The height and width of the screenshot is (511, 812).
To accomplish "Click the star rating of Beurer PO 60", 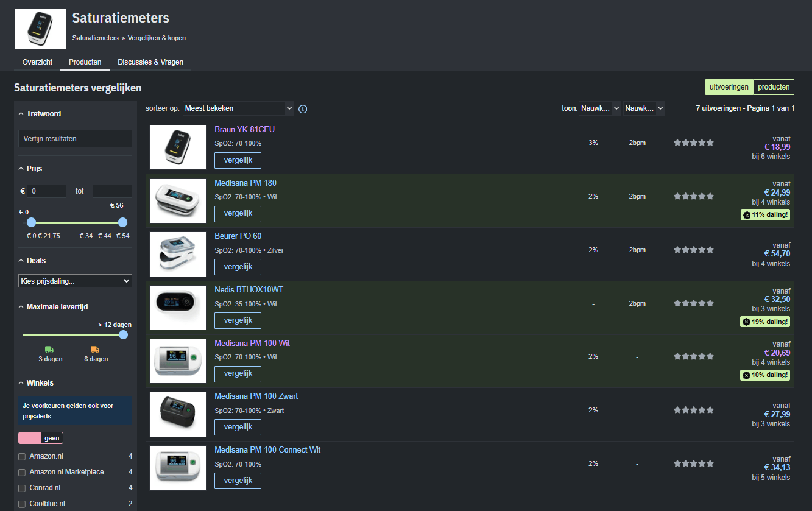I will 693,250.
